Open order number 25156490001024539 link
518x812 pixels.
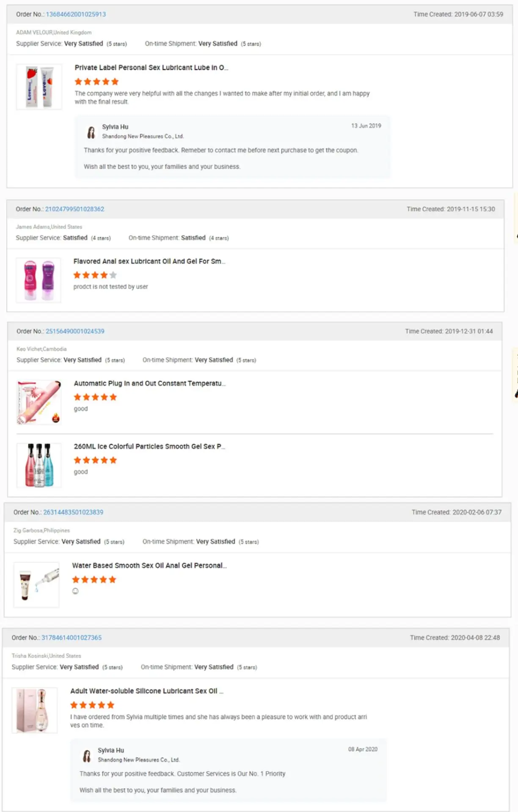tap(75, 332)
